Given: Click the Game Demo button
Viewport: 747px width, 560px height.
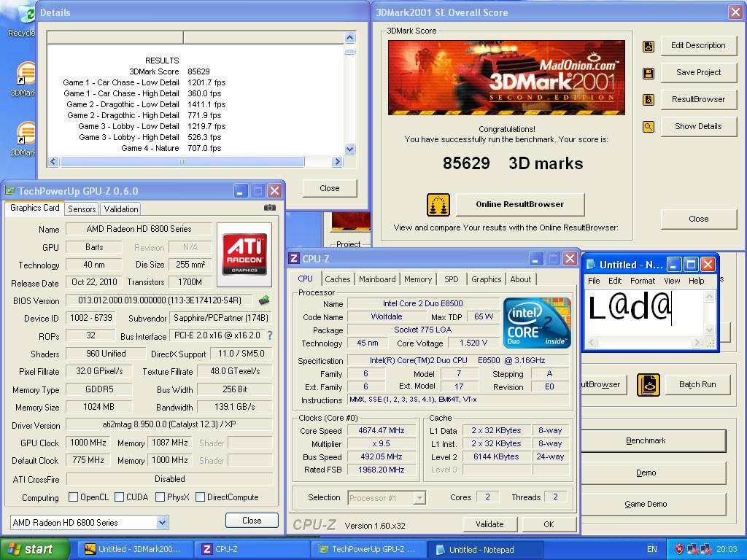Looking at the screenshot, I should 652,505.
